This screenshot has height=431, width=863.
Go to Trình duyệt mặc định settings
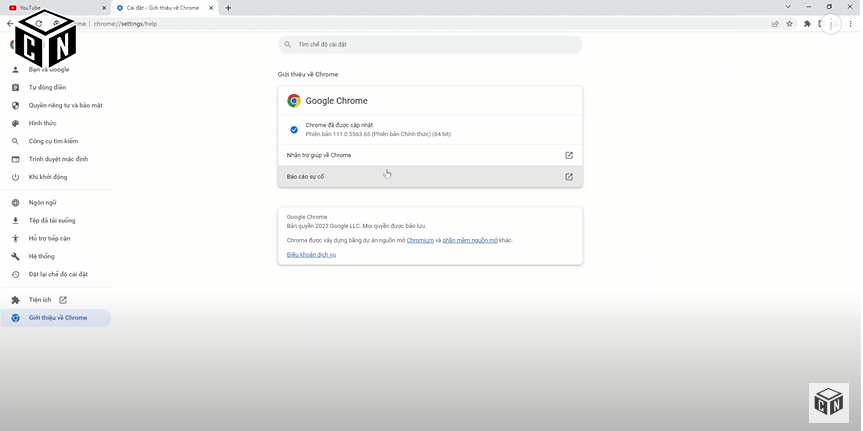[58, 159]
